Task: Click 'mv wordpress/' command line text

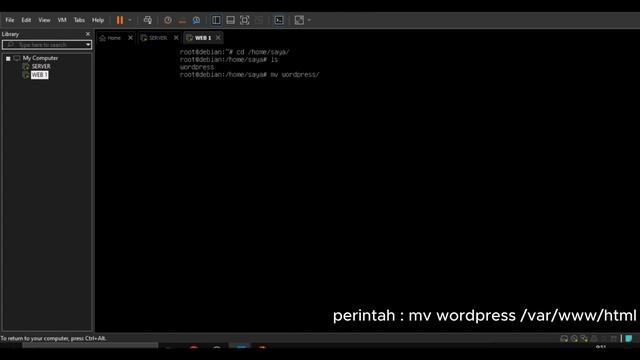Action: [295, 75]
